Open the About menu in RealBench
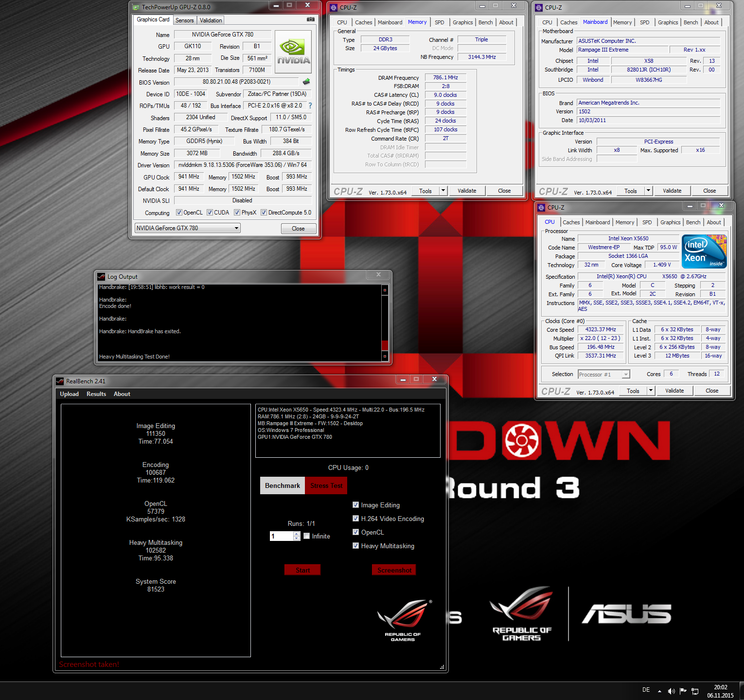The image size is (744, 700). [122, 394]
